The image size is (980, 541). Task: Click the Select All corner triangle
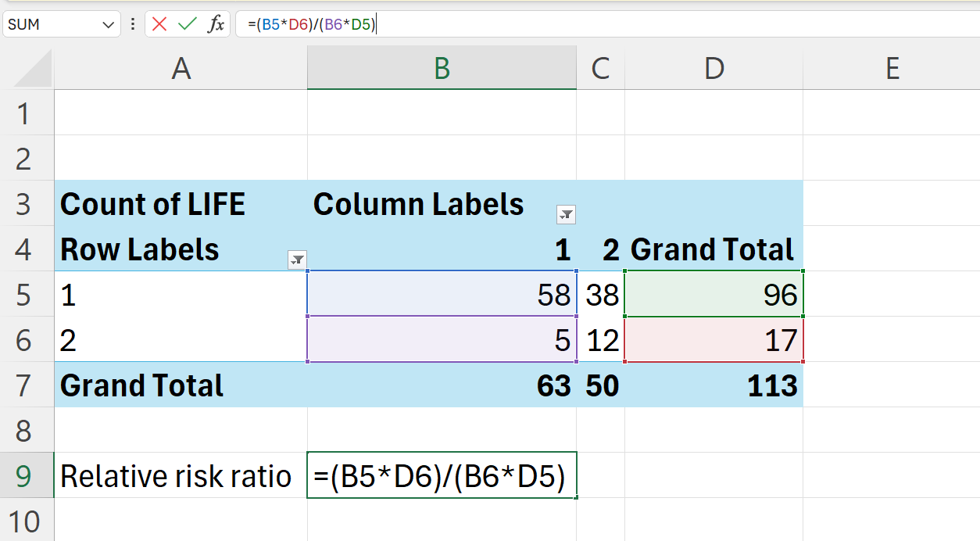click(x=34, y=70)
